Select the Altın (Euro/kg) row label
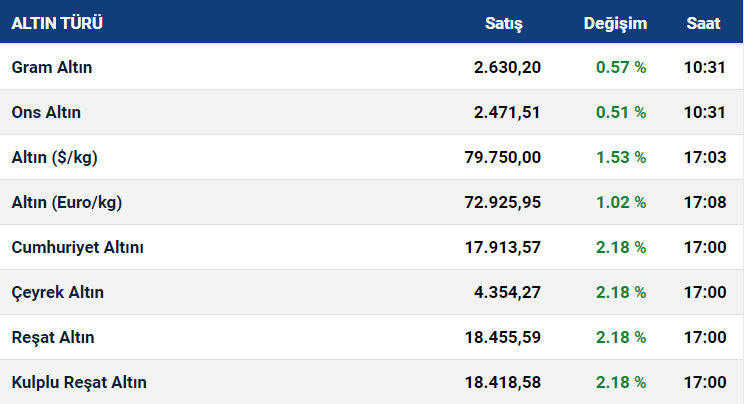This screenshot has height=404, width=744. (x=67, y=202)
